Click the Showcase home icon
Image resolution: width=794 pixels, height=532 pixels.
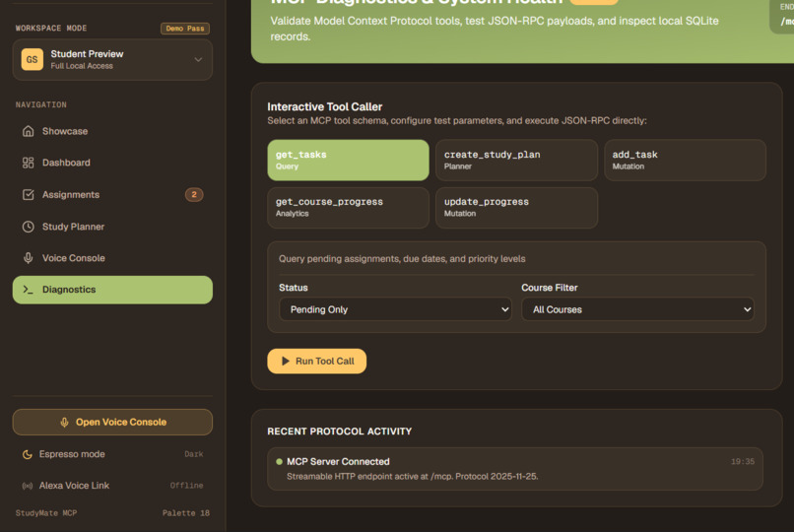pos(29,131)
